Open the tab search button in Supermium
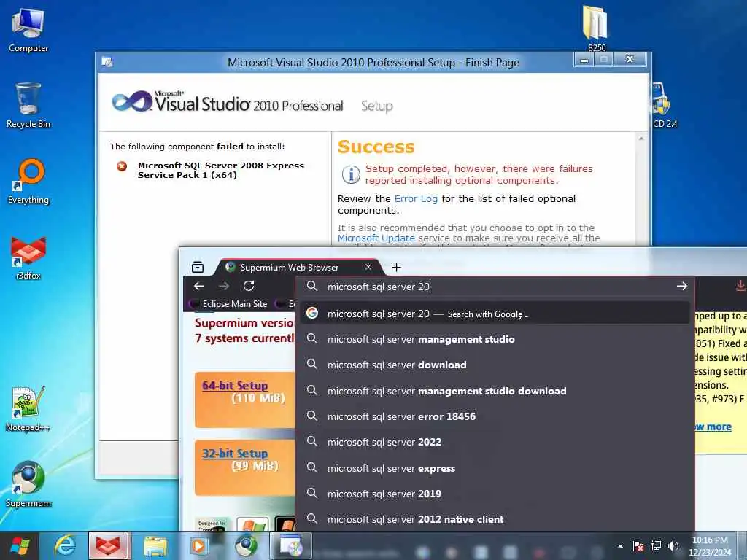The width and height of the screenshot is (747, 560). (x=198, y=267)
